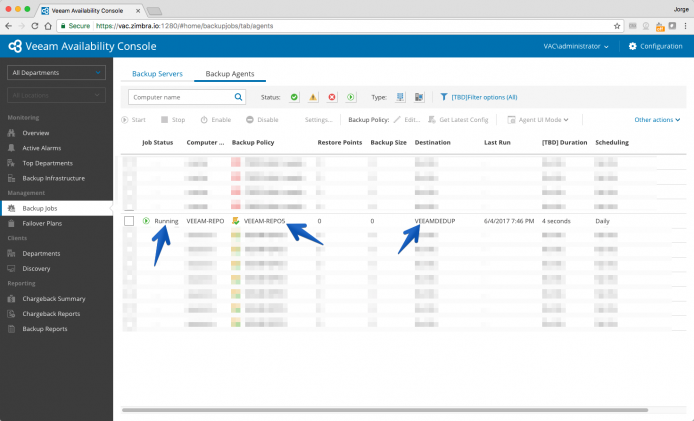Image resolution: width=694 pixels, height=421 pixels.
Task: Open the VAC\administrator user menu
Action: point(576,46)
